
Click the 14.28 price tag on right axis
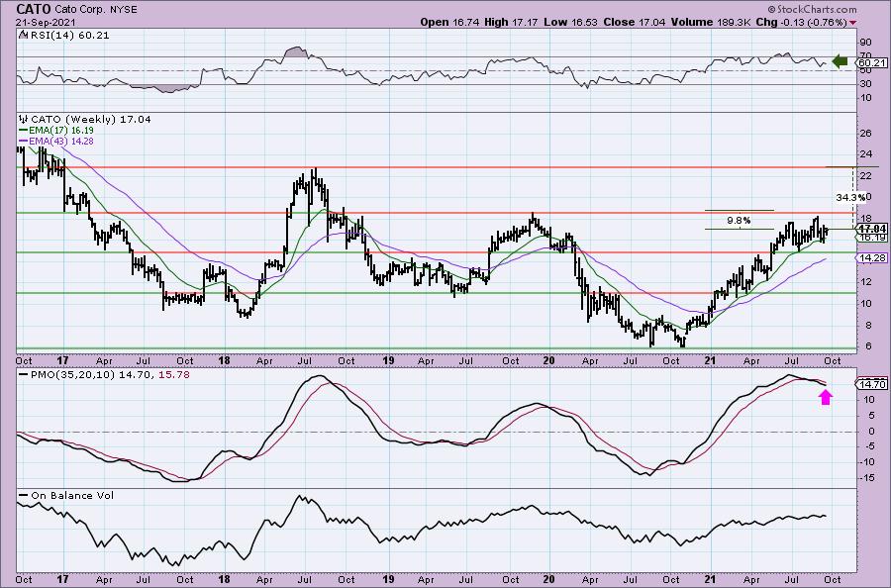pos(871,258)
